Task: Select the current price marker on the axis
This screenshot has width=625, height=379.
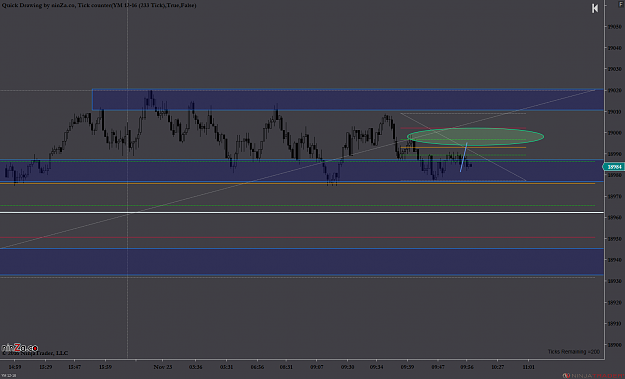Action: point(614,167)
